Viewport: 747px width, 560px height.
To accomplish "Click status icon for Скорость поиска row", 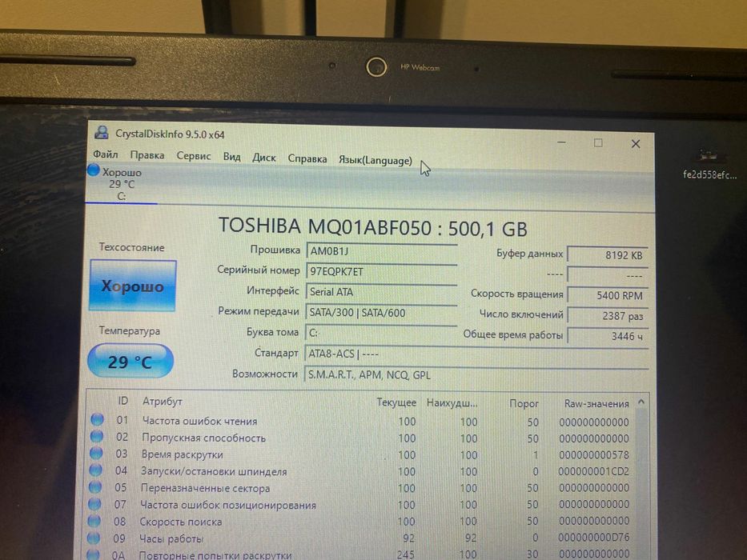I will [x=94, y=521].
